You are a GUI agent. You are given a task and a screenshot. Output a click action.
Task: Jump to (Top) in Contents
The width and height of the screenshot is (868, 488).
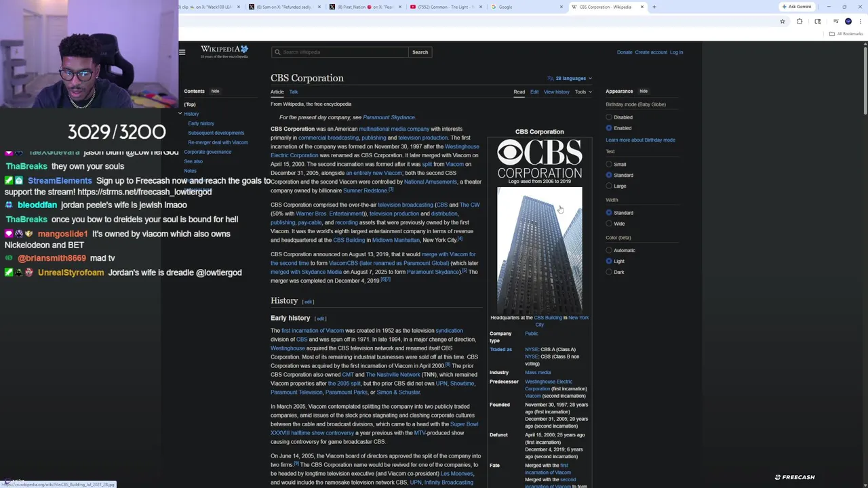[x=190, y=104]
